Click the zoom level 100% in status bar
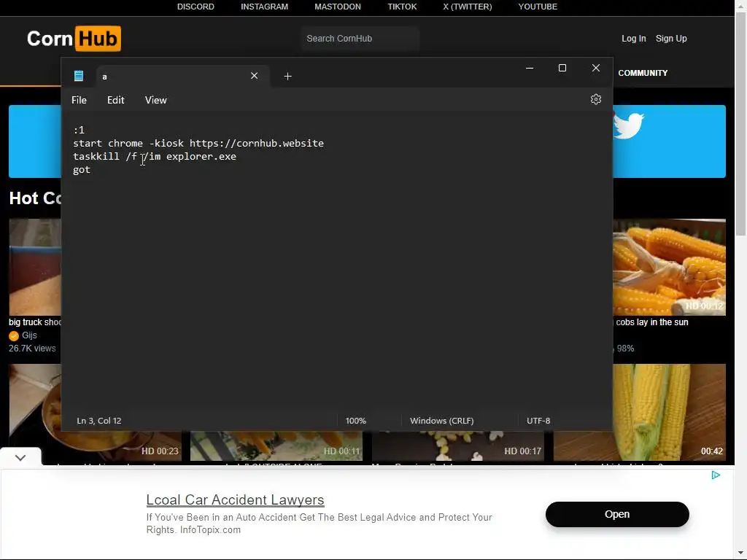Image resolution: width=747 pixels, height=560 pixels. click(x=356, y=421)
